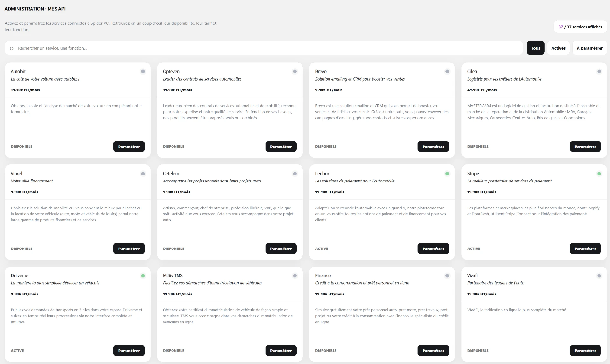Screen dimensions: 610x364
Task: Click "Leader des contrats de services automobiles" tagline
Action: pos(202,79)
